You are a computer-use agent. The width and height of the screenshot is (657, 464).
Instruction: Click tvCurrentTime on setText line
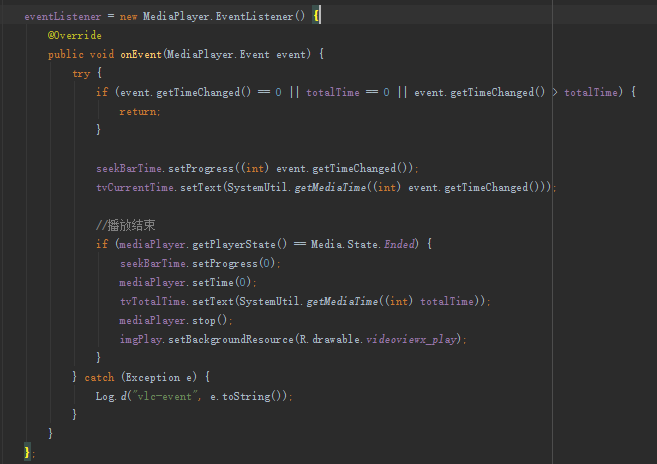(135, 187)
